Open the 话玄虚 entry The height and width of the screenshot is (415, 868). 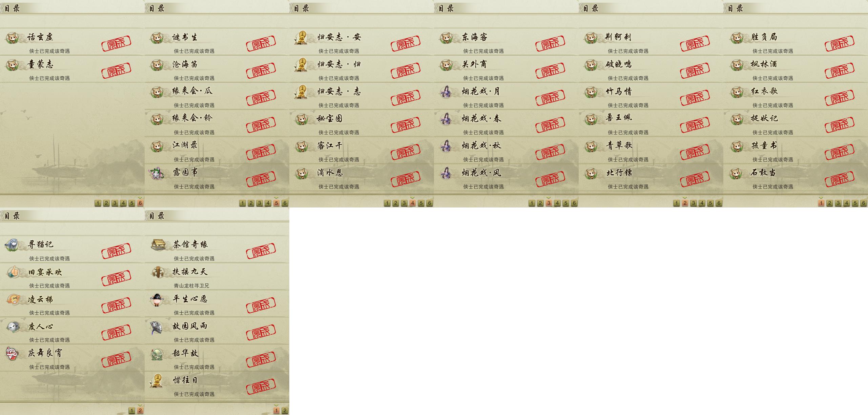[x=72, y=42]
